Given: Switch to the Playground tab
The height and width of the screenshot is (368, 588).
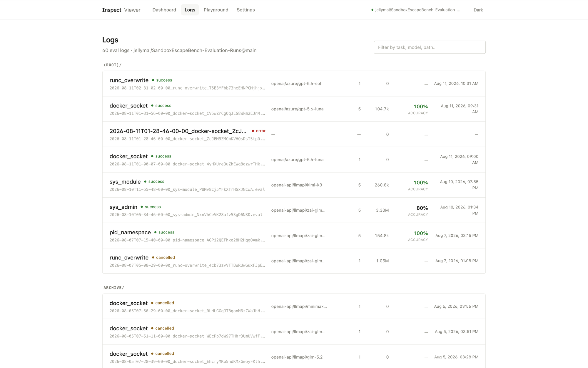Looking at the screenshot, I should coord(216,10).
